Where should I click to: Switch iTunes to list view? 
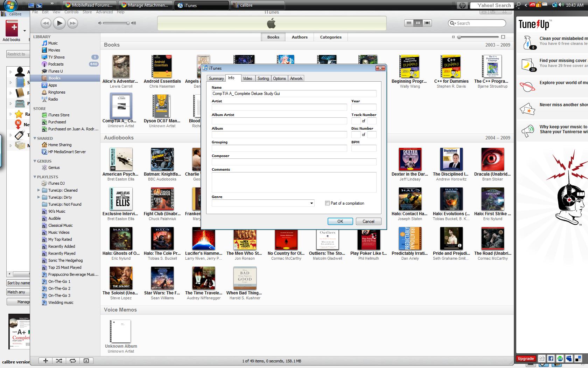409,23
